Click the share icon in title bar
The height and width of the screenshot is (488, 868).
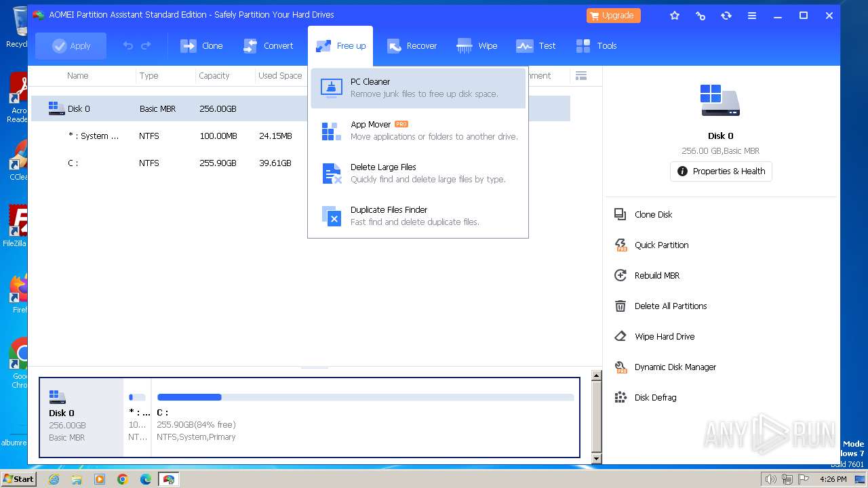[x=701, y=15]
